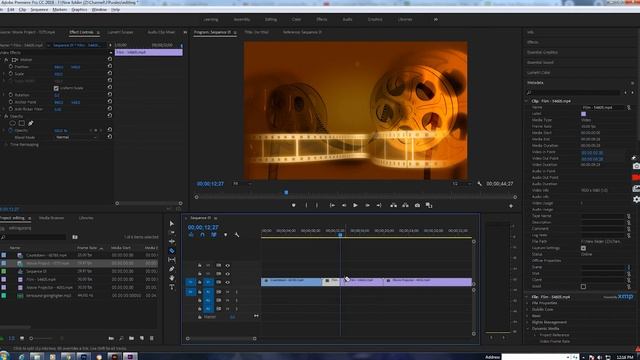The image size is (640, 360).
Task: Select the Pen tool in the tools panel
Action: coord(171,269)
